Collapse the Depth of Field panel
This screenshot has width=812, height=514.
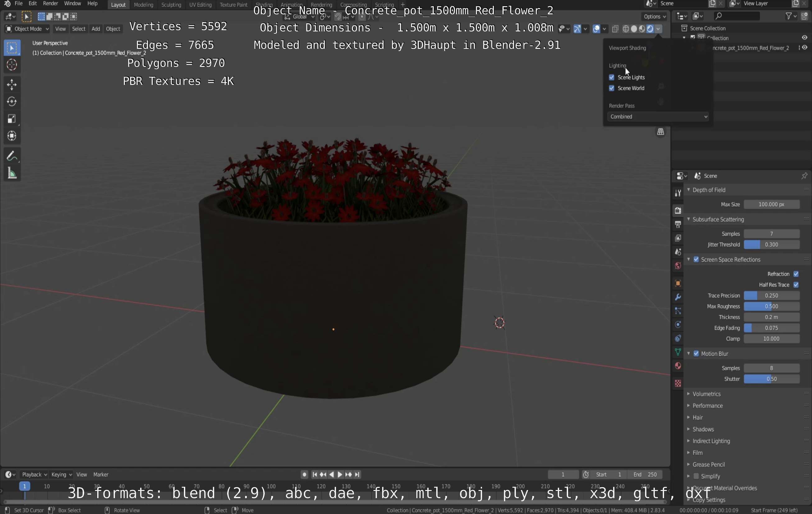pos(709,190)
